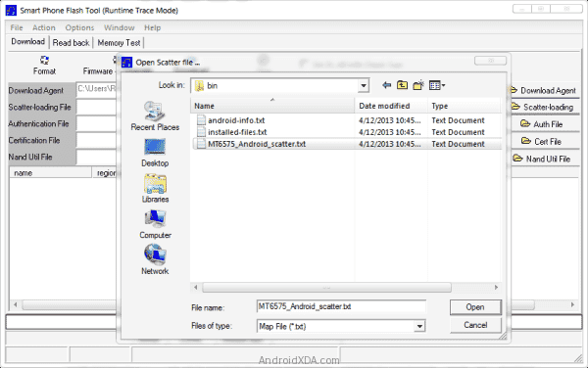Expand the Look in folder dropdown
Screen dimensions: 588x368
[363, 86]
